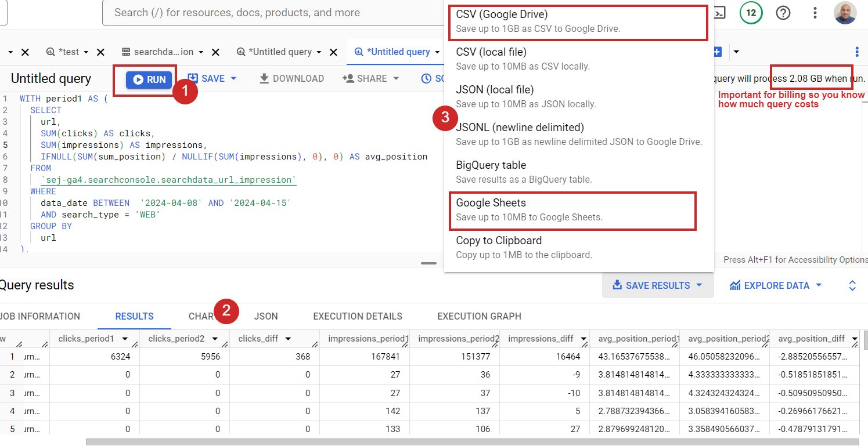
Task: Open Cloud Shell terminal icon
Action: point(719,12)
